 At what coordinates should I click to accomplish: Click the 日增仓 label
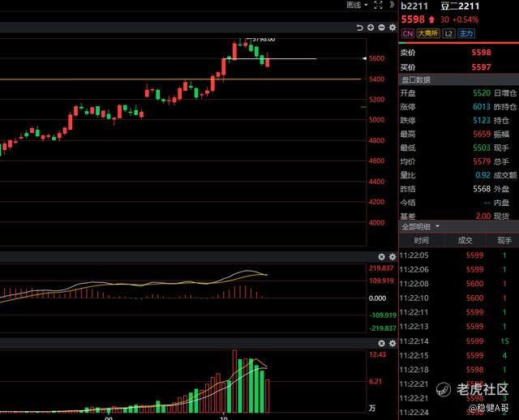click(505, 93)
